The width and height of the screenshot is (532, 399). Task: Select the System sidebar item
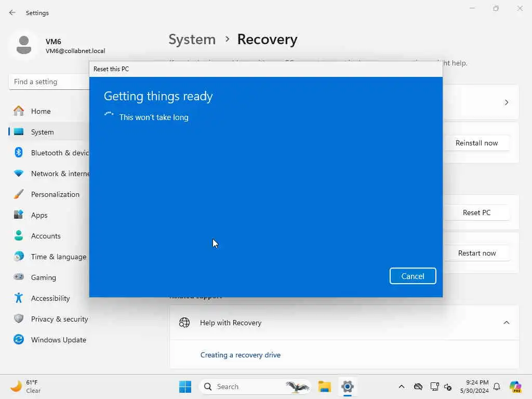coord(49,131)
